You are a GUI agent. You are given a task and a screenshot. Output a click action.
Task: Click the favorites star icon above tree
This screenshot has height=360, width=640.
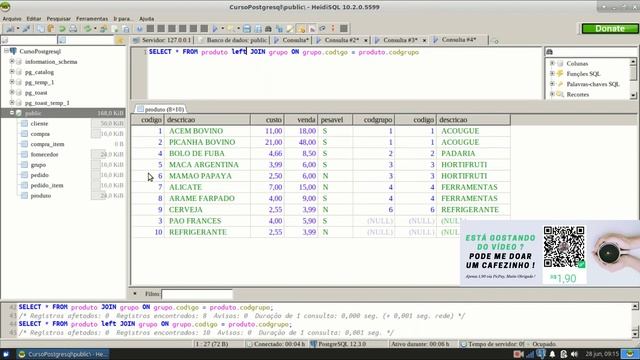click(x=120, y=40)
